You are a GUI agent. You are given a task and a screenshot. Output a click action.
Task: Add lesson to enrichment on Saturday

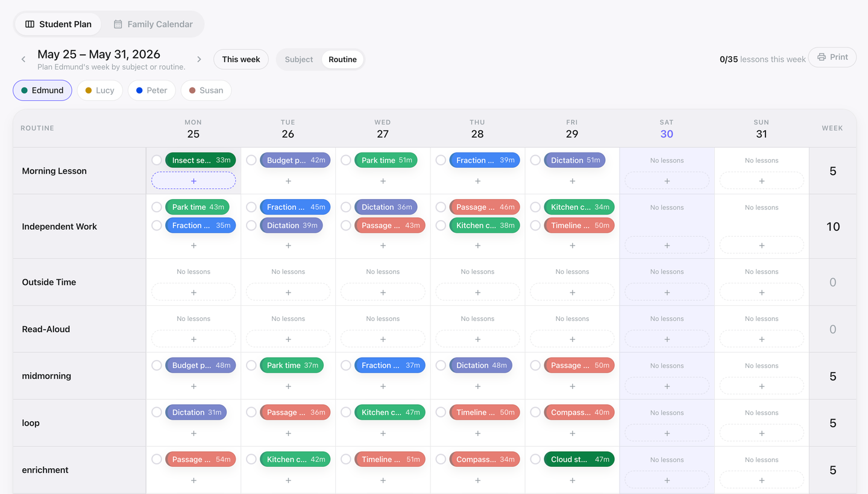click(x=667, y=480)
